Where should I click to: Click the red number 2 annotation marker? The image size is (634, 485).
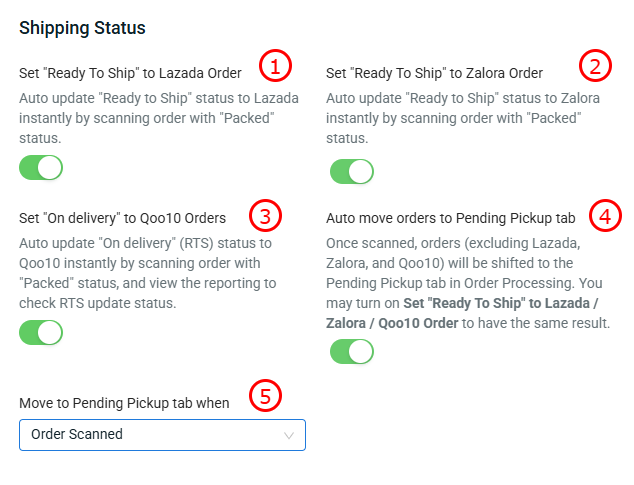(595, 67)
